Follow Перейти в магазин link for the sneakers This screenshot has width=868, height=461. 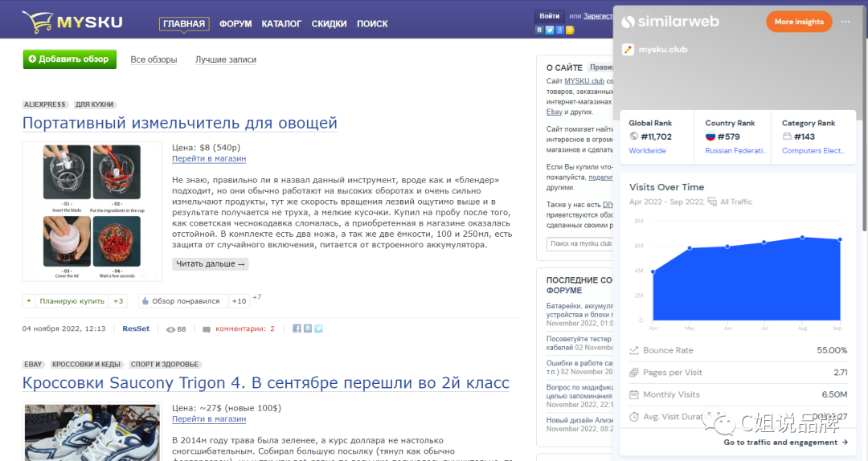point(209,419)
